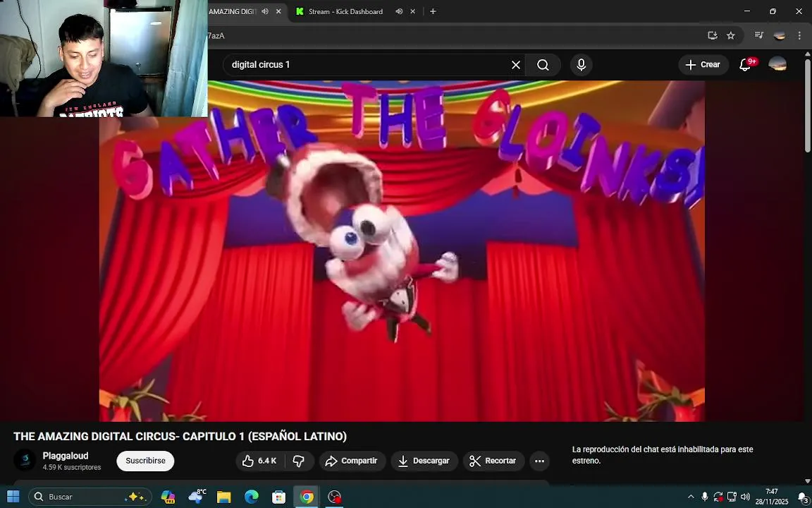
Task: Open File Explorer from the taskbar
Action: pyautogui.click(x=223, y=497)
